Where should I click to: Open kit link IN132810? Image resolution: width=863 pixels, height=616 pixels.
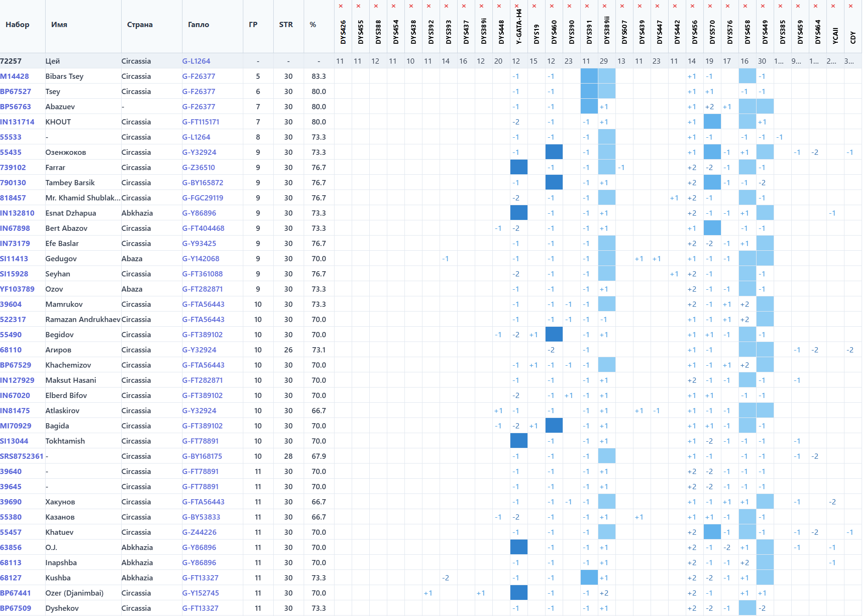[x=17, y=213]
